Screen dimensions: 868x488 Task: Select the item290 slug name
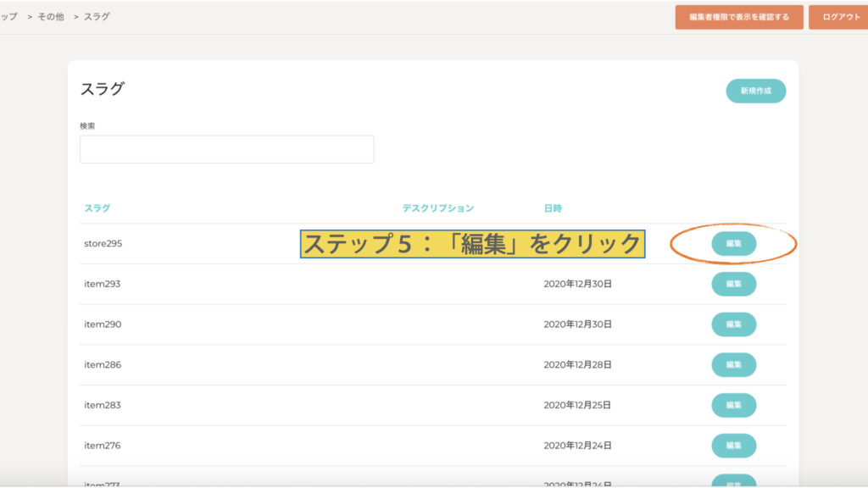point(103,324)
